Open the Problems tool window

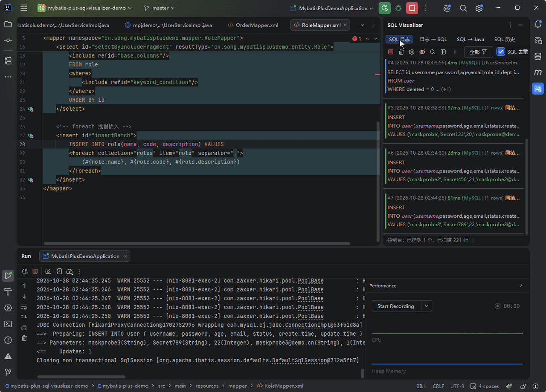pos(8,340)
